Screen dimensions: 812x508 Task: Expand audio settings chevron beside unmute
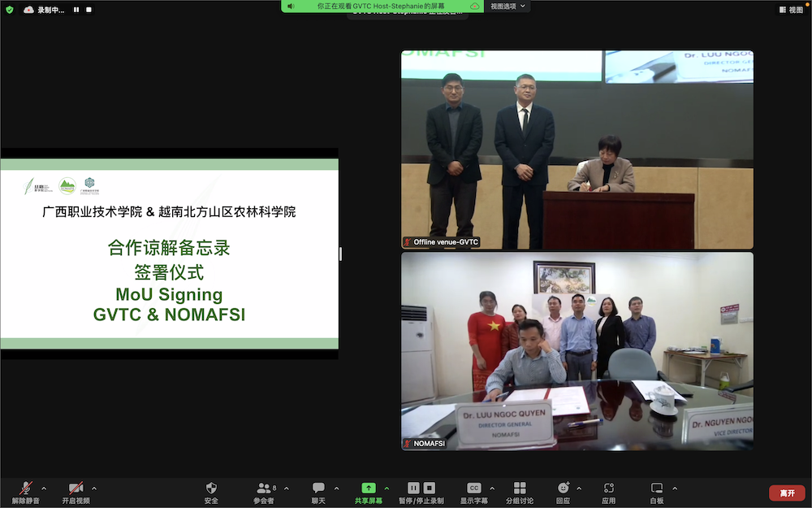click(43, 488)
